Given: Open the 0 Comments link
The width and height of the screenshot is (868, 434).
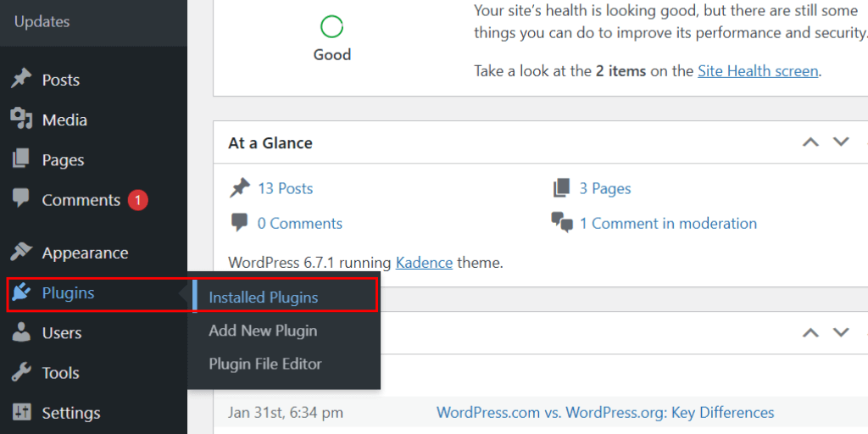Looking at the screenshot, I should 300,223.
